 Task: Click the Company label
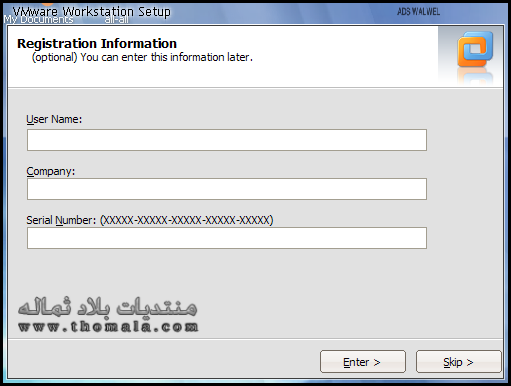[51, 171]
